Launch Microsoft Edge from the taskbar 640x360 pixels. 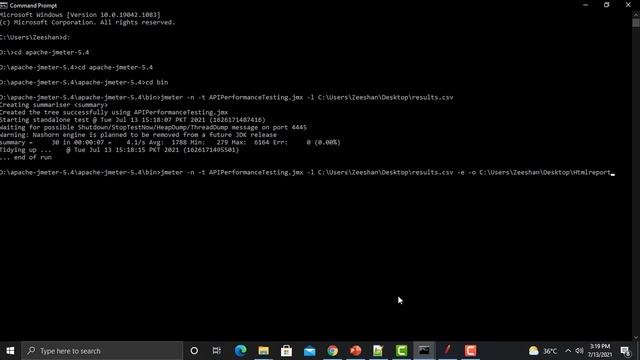point(240,351)
